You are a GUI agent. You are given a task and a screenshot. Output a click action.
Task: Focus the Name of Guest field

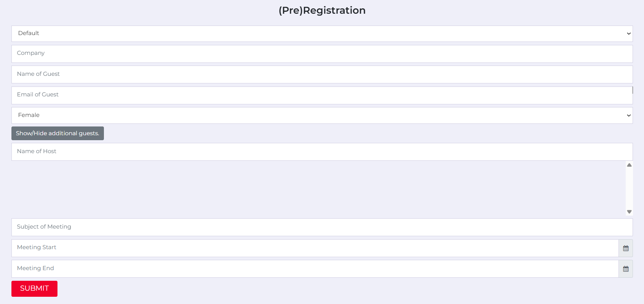coord(322,74)
